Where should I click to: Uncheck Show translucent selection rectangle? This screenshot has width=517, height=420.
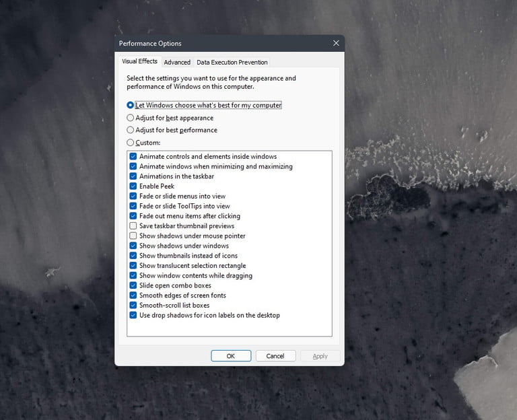[x=133, y=265]
